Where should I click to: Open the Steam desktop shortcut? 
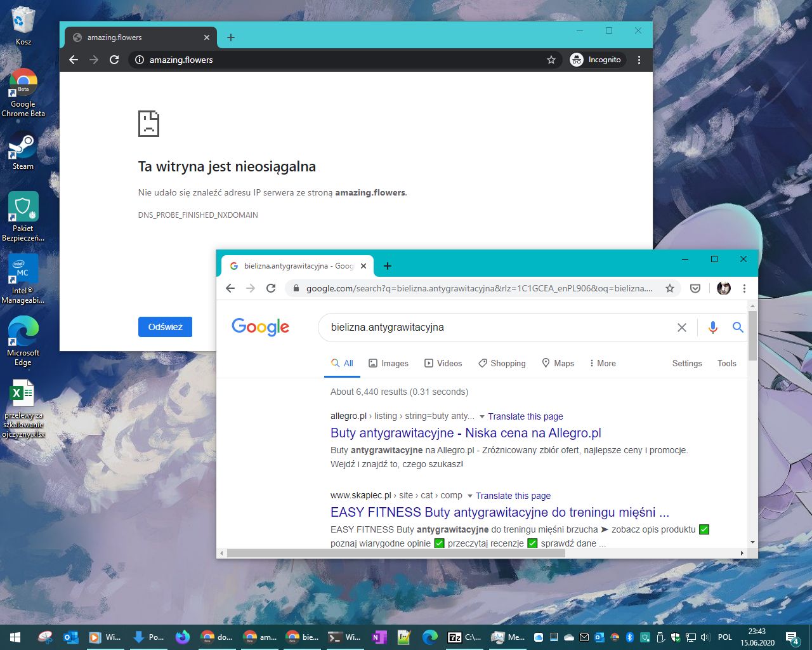[x=23, y=150]
